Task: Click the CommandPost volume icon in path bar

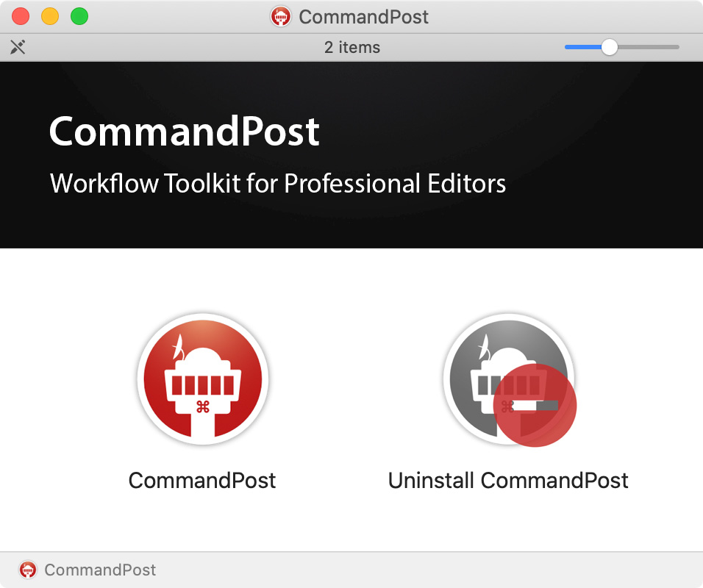Action: [28, 570]
